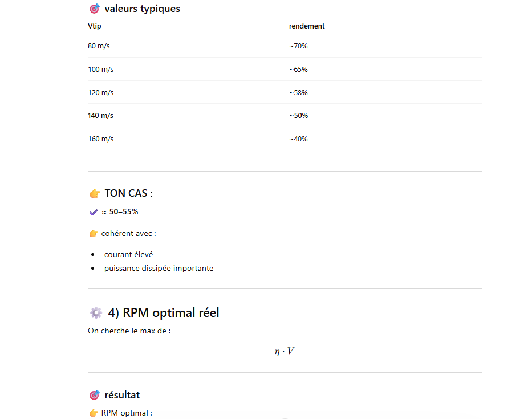The width and height of the screenshot is (532, 419).
Task: Click the "Vtip" column header
Action: click(x=95, y=26)
